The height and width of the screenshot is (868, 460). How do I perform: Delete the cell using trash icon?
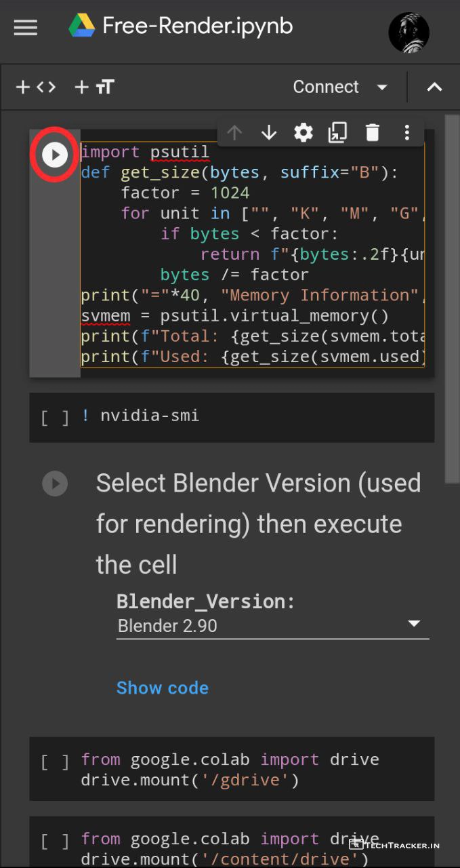coord(372,133)
